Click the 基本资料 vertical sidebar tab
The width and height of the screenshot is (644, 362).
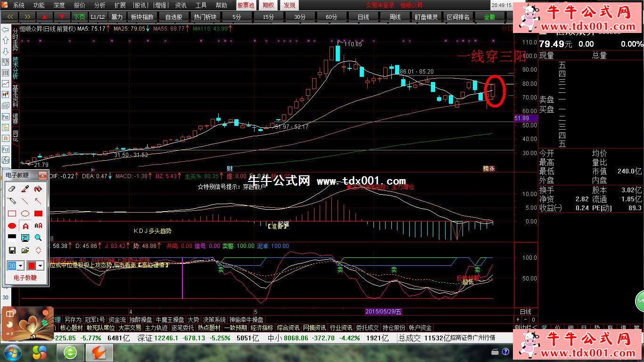click(x=15, y=97)
